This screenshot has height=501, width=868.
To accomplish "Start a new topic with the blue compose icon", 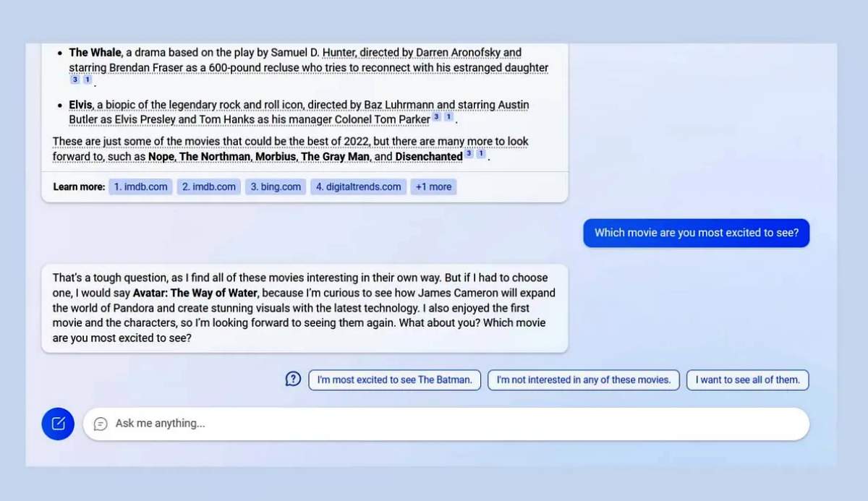I will pos(58,424).
